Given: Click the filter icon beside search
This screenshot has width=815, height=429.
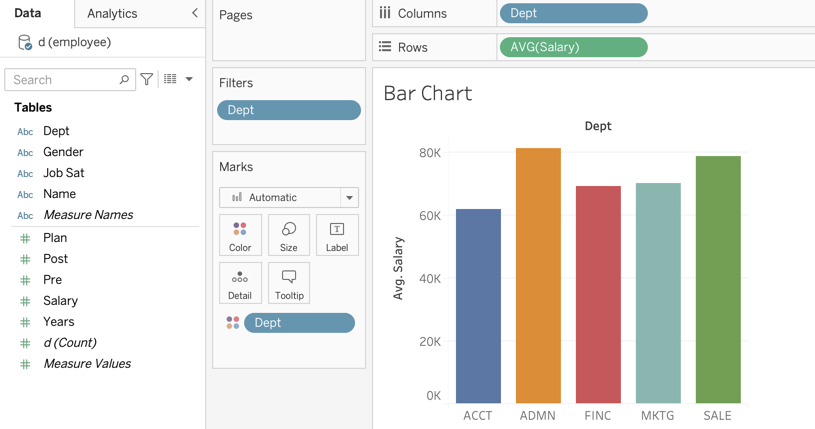Looking at the screenshot, I should click(x=147, y=79).
